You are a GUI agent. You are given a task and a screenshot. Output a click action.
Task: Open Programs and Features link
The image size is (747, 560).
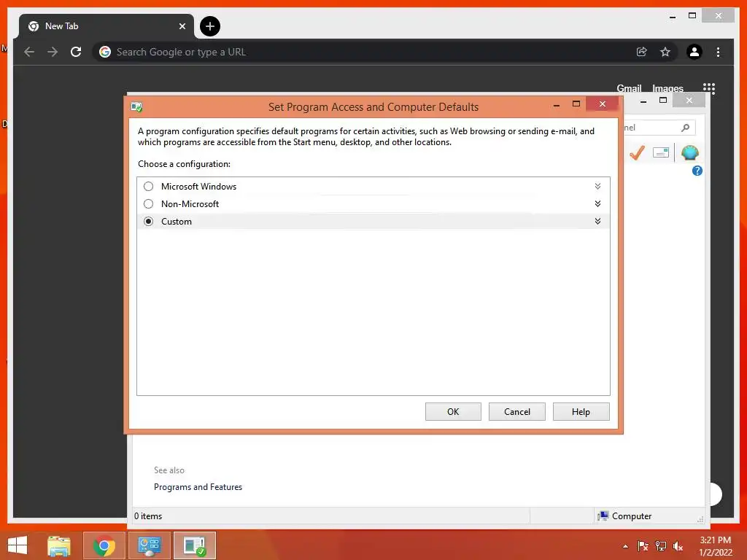click(x=198, y=487)
